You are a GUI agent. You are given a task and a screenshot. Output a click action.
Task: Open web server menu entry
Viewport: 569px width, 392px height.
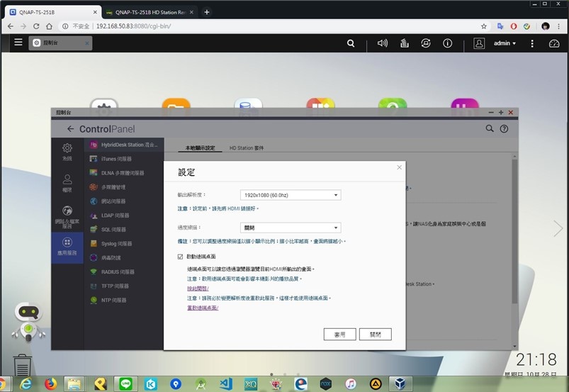pos(124,201)
